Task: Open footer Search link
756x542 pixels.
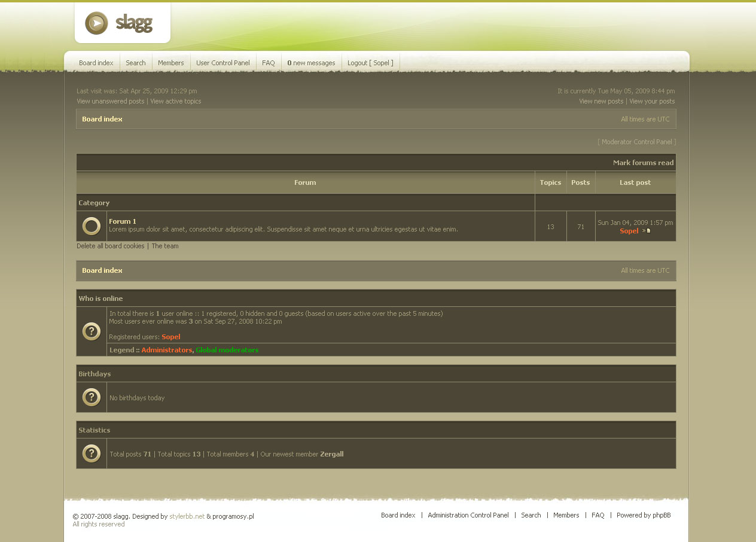Action: [x=531, y=515]
